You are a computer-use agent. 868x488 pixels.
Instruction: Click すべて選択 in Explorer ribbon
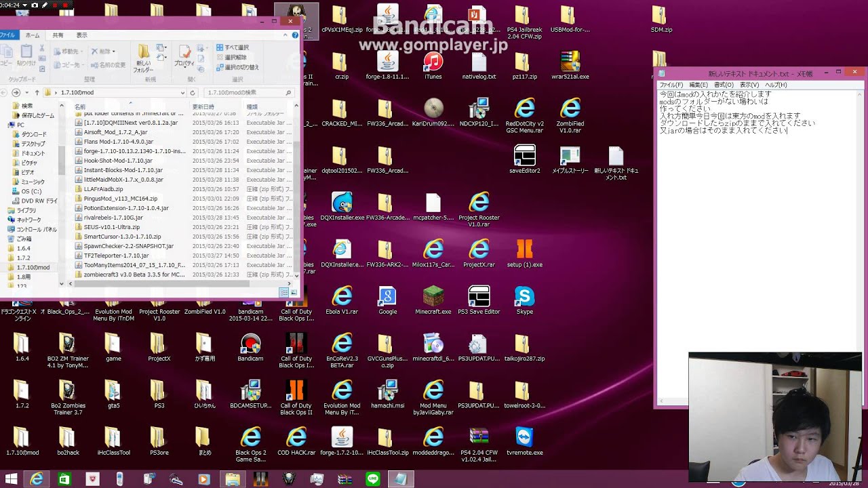(x=233, y=47)
